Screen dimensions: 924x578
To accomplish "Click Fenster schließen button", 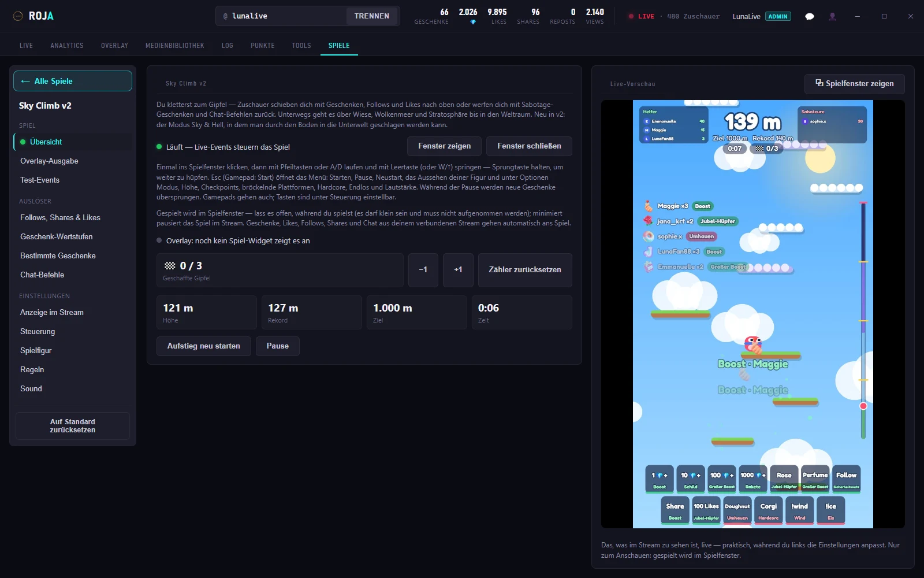I will click(529, 146).
